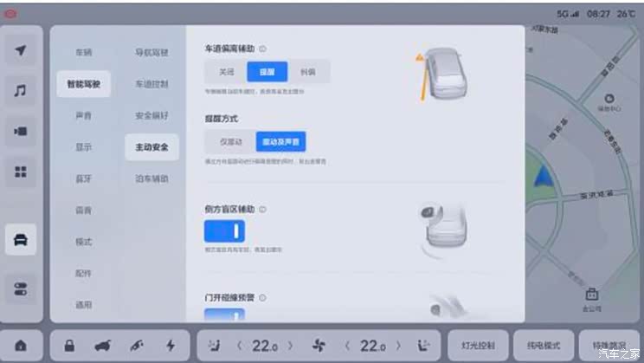Choose 震动及声音 reminder method

point(281,142)
